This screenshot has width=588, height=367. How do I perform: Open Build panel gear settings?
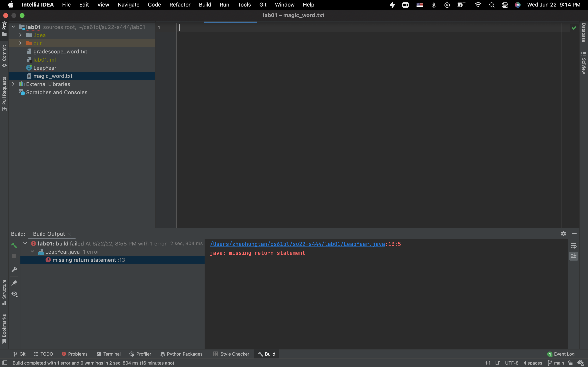tap(563, 233)
